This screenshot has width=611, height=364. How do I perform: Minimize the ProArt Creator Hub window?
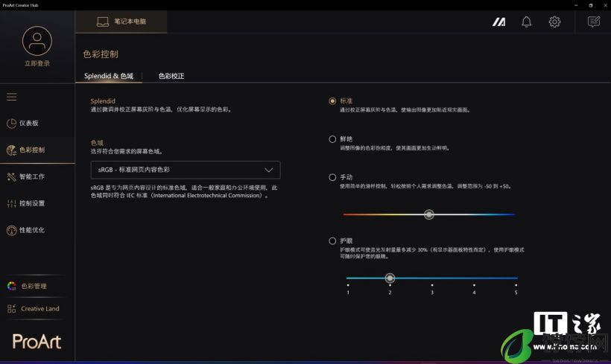tap(576, 5)
